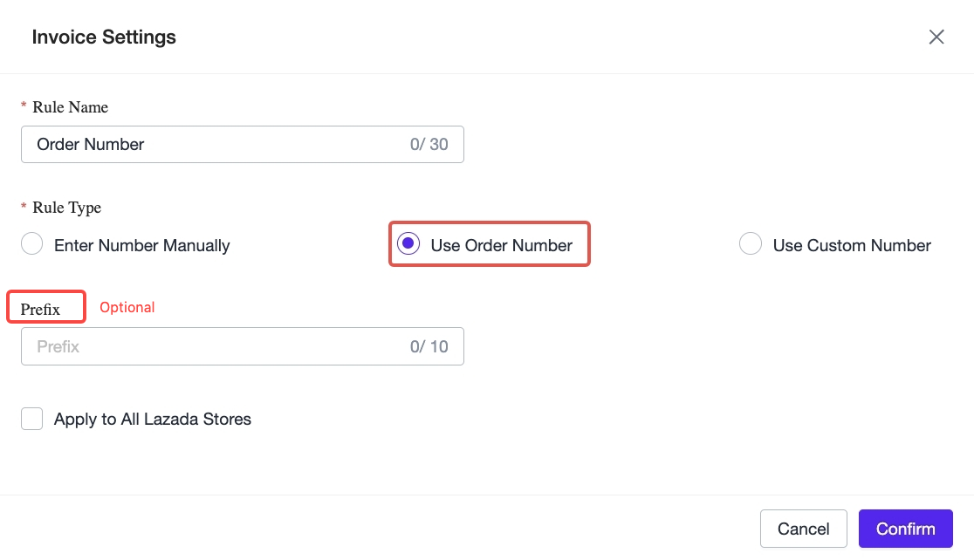The width and height of the screenshot is (974, 560).
Task: Click the Cancel button
Action: [x=803, y=529]
